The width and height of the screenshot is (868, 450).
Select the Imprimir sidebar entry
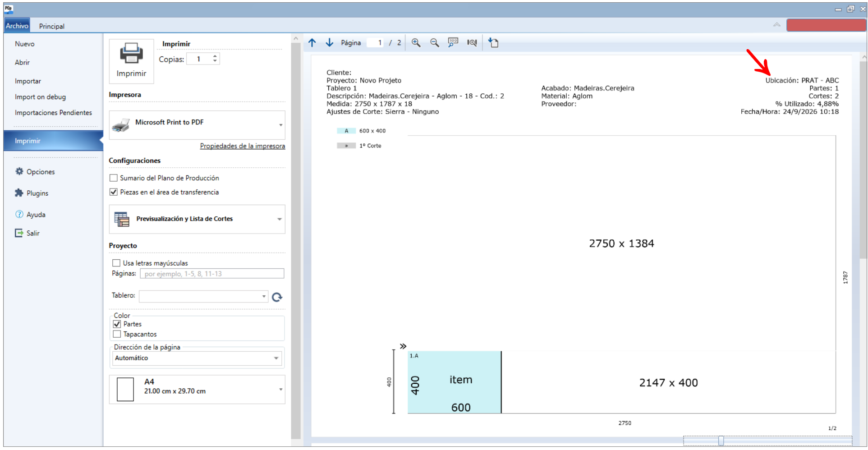(53, 141)
